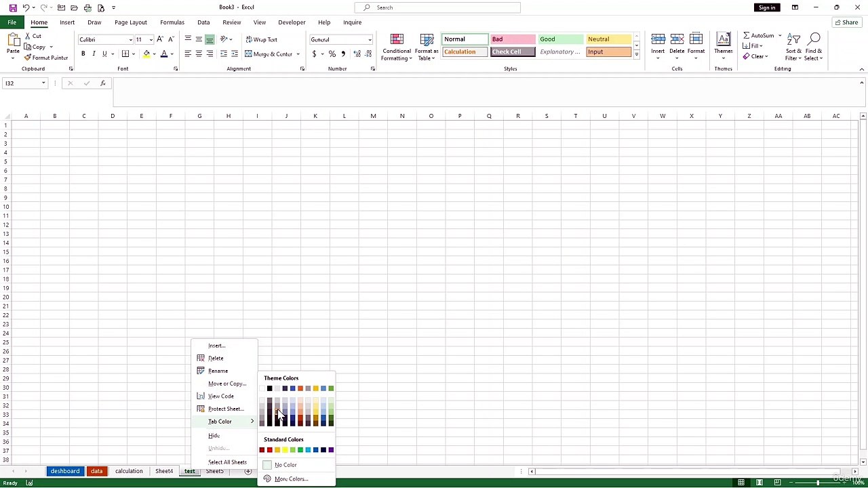Save the workbook via the floppy icon

pyautogui.click(x=12, y=7)
